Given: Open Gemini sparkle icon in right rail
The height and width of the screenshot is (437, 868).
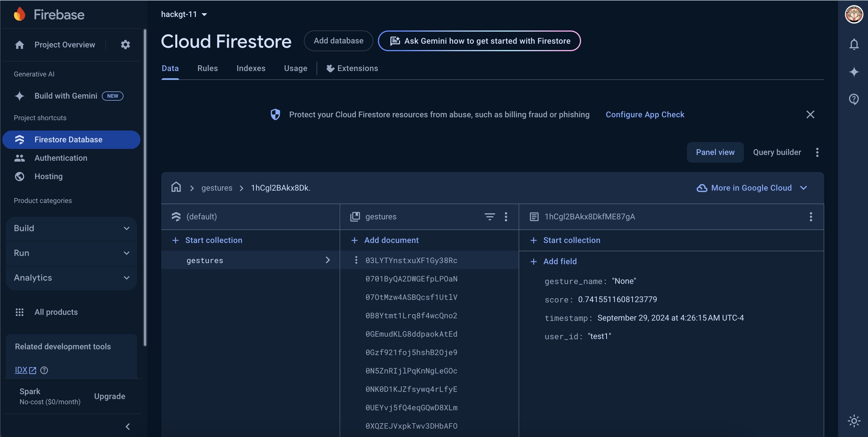Looking at the screenshot, I should [x=854, y=72].
